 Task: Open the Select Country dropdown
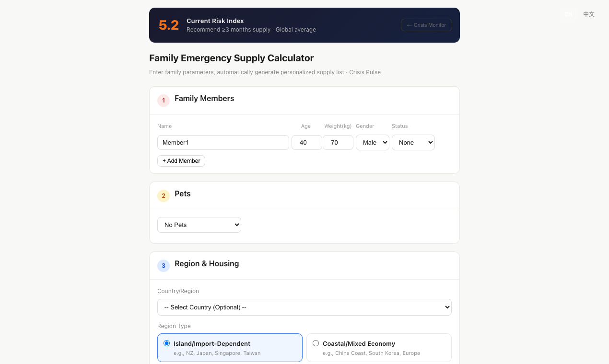coord(304,307)
